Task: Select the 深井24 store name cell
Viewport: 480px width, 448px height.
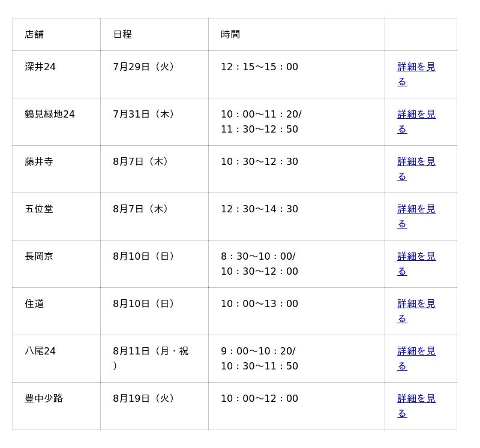Action: coord(40,67)
